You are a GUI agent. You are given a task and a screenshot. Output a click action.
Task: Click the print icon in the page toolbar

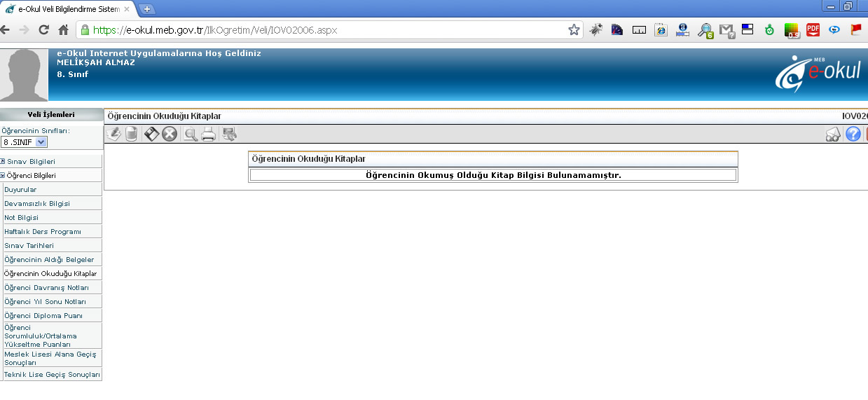208,135
